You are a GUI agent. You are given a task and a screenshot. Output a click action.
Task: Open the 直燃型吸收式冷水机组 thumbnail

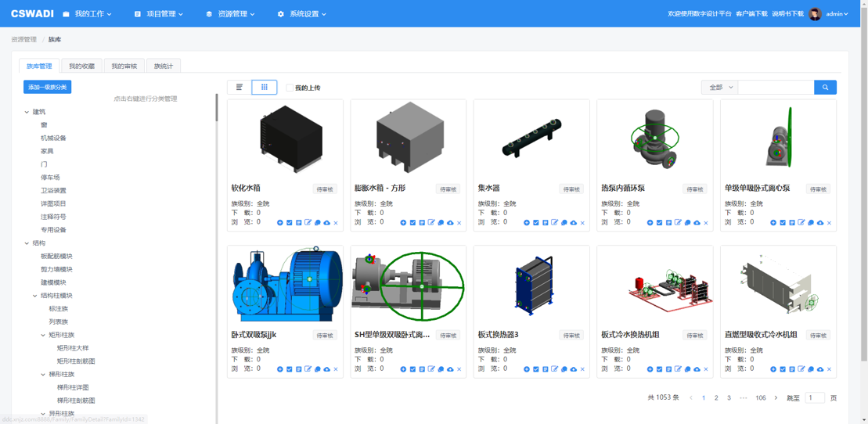pyautogui.click(x=778, y=286)
